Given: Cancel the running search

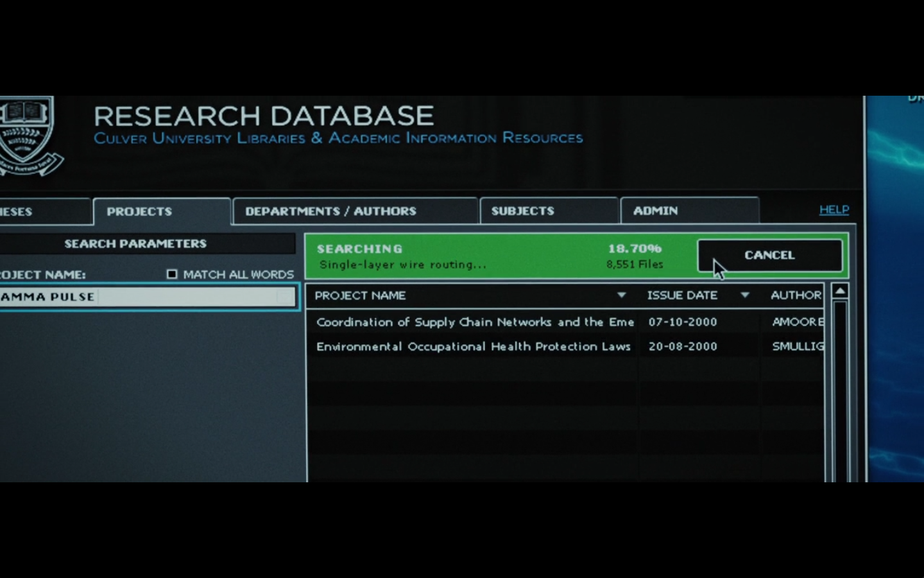Looking at the screenshot, I should click(x=769, y=256).
